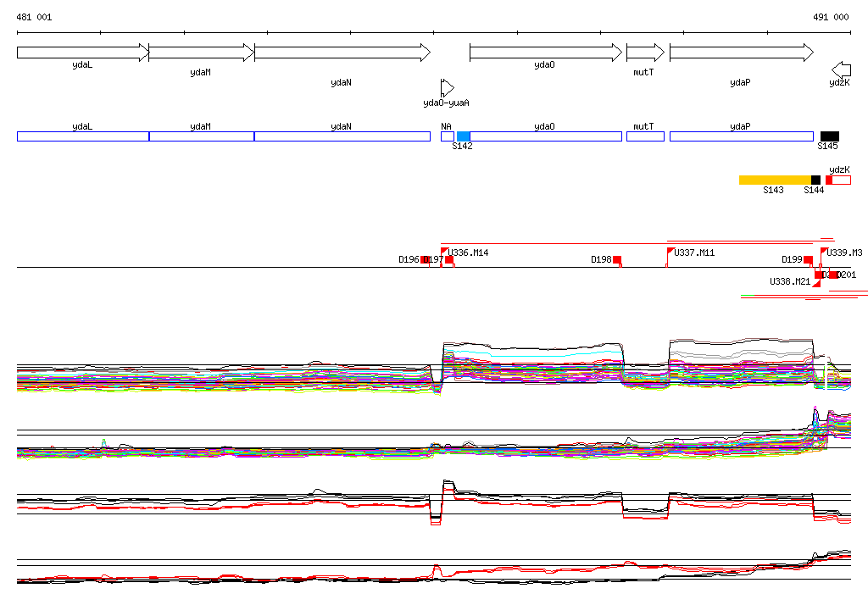Click the mutT gene arrow
Image resolution: width=868 pixels, height=605 pixels.
(645, 53)
